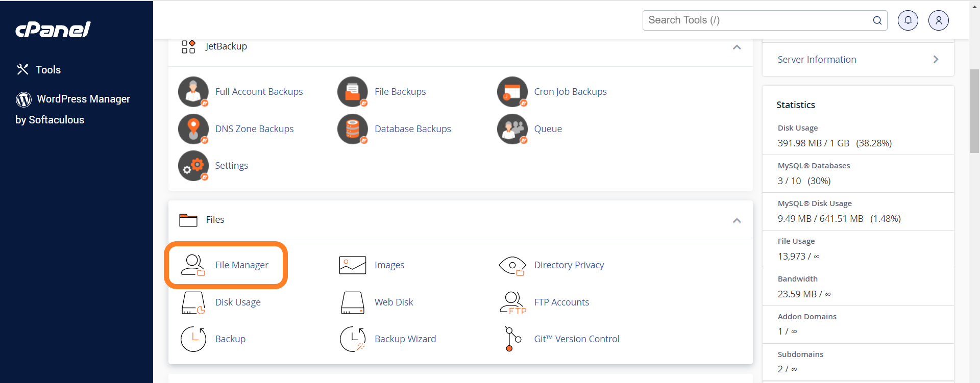
Task: Click the Subdomains label
Action: [800, 354]
